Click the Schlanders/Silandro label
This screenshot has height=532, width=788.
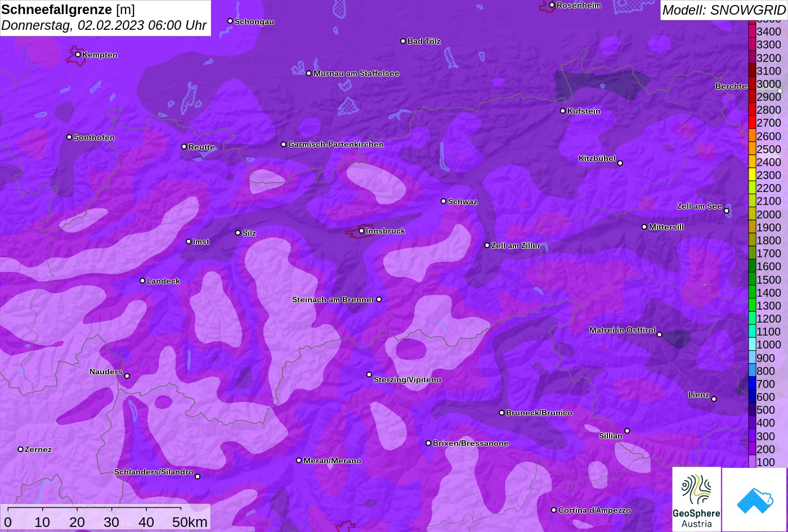click(154, 472)
